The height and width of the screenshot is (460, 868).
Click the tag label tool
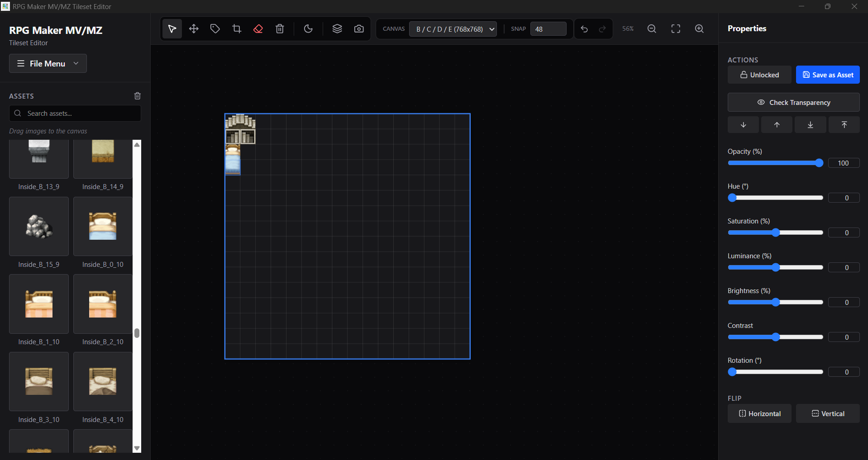tap(215, 29)
